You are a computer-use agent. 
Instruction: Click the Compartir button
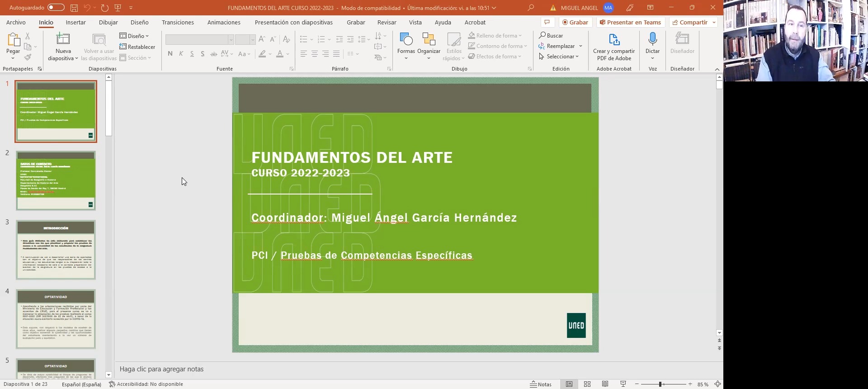[x=690, y=22]
